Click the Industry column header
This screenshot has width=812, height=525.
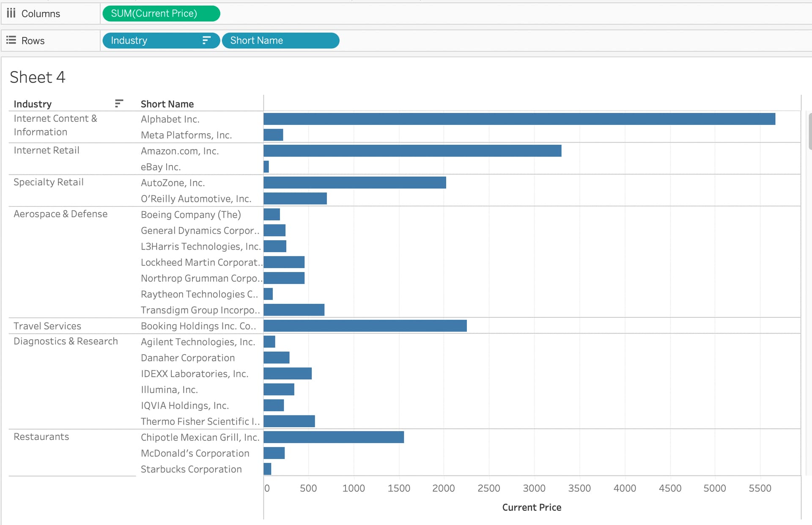(x=33, y=104)
